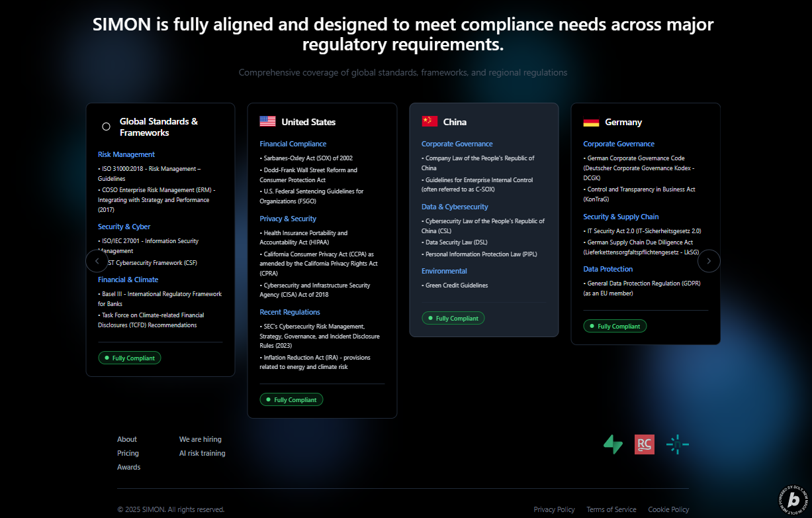812x518 pixels.
Task: Click the Sarbanes-Oxley Act (SOX) item
Action: (x=306, y=158)
